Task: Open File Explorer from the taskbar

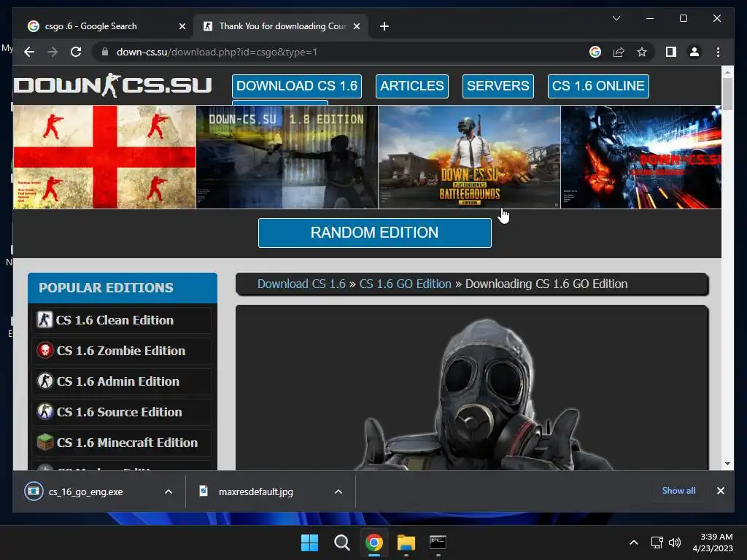Action: [406, 542]
